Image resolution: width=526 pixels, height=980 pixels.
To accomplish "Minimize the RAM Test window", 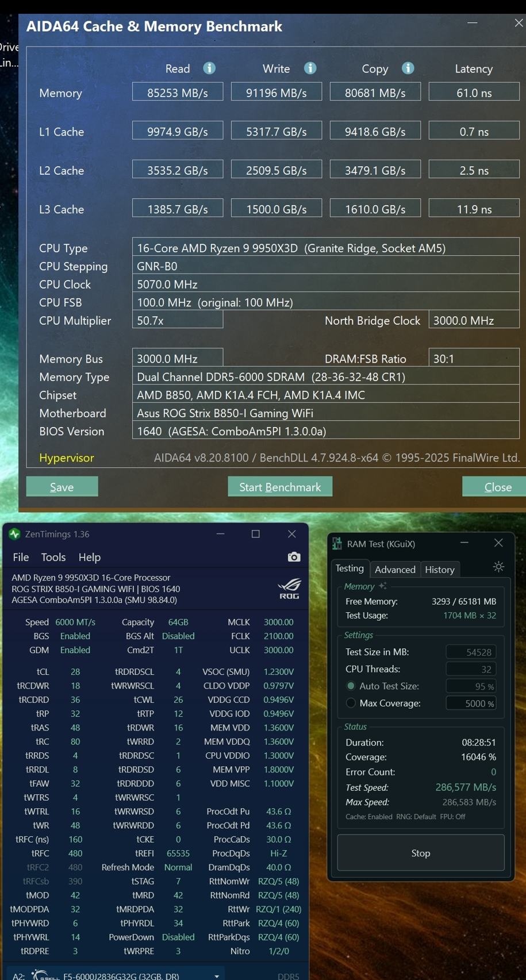I will (464, 543).
